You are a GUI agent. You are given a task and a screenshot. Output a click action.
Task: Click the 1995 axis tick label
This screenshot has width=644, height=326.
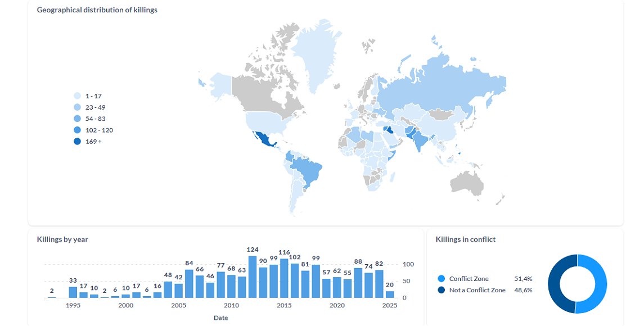coord(73,305)
